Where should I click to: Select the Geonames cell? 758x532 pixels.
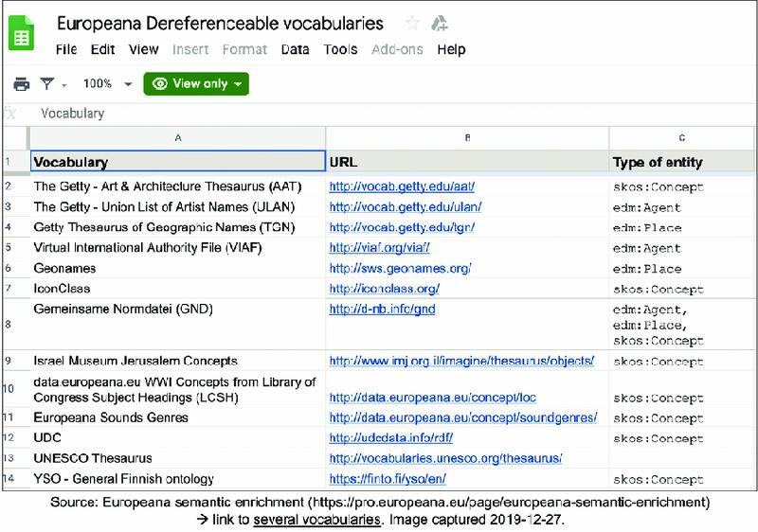click(x=177, y=269)
